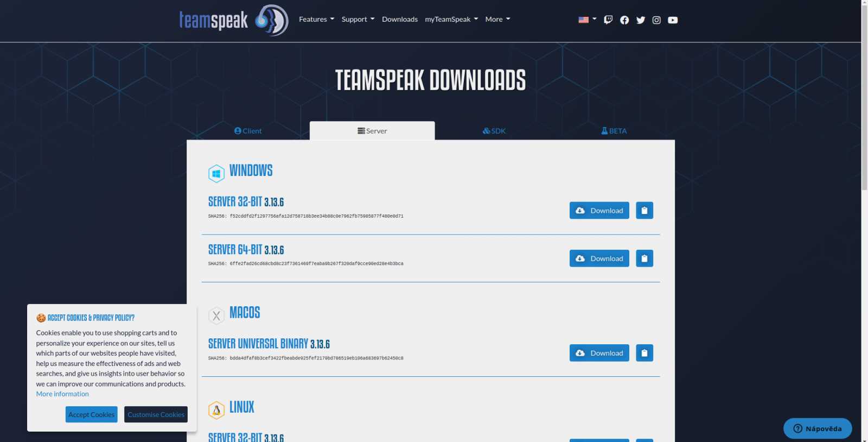Screen dimensions: 868x442
Task: Click the MACOS section heading
Action: 245,312
